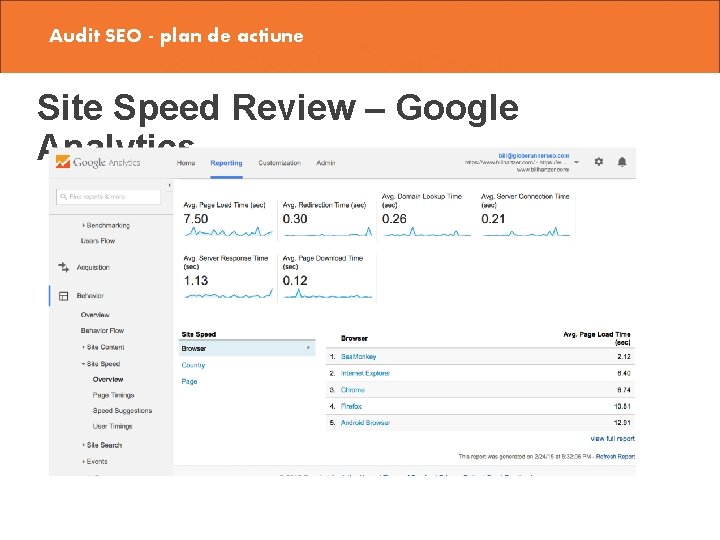The width and height of the screenshot is (720, 540).
Task: Open Site Speed Overview
Action: click(108, 379)
